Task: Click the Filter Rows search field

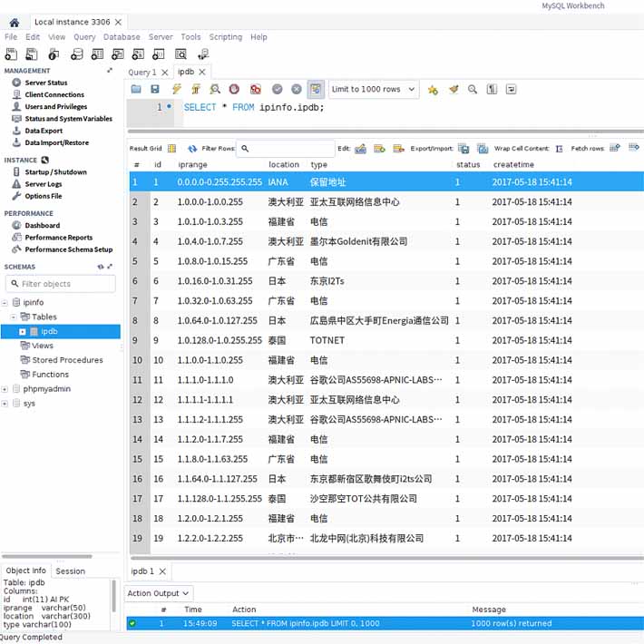Action: [286, 148]
